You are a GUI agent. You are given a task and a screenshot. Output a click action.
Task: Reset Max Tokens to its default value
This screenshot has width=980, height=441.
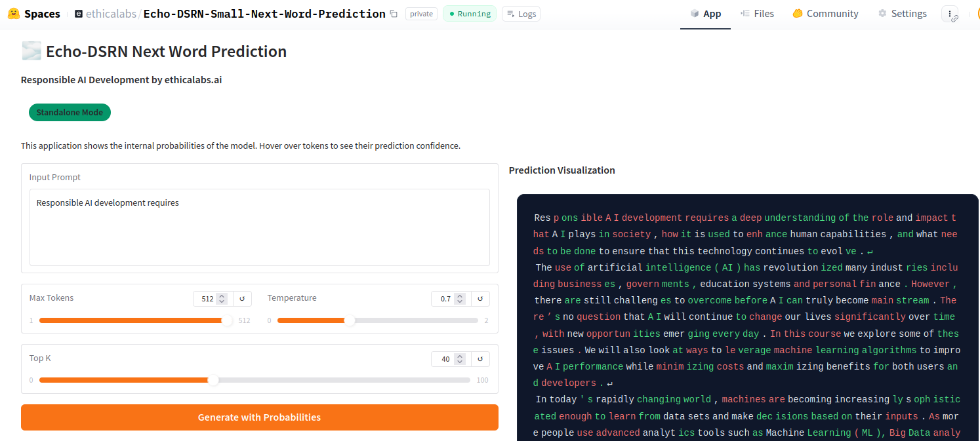tap(242, 299)
